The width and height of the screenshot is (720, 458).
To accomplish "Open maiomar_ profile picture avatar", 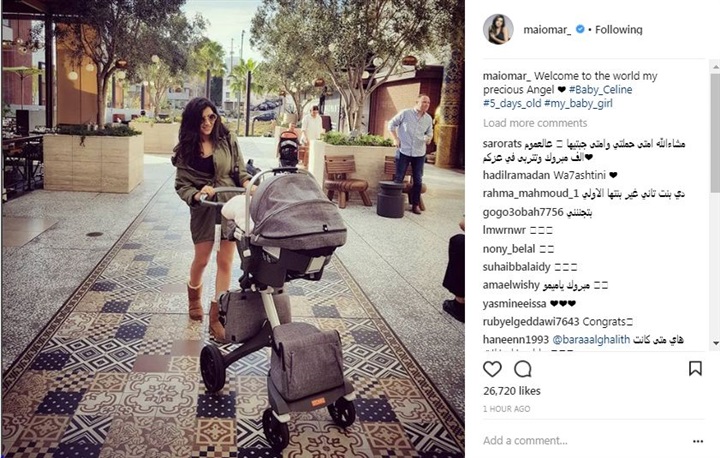I will 498,29.
